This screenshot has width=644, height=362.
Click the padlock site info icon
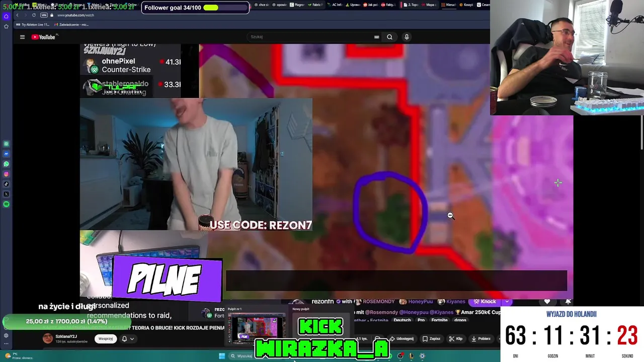coord(51,15)
